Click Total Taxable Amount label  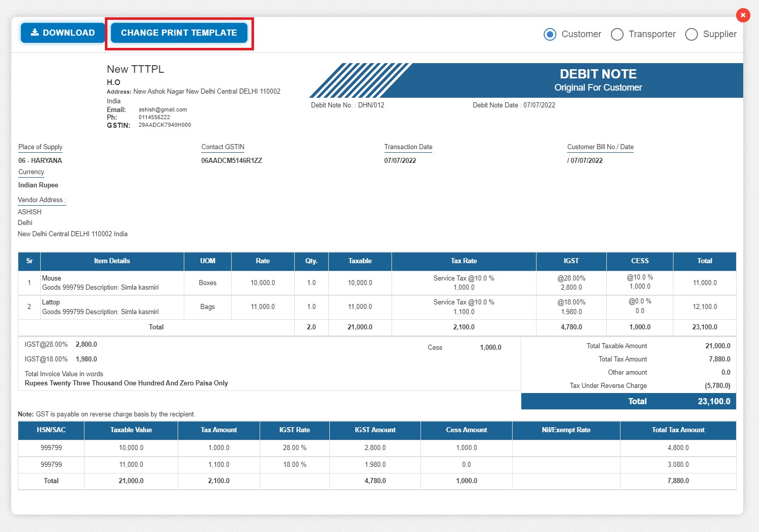tap(616, 346)
